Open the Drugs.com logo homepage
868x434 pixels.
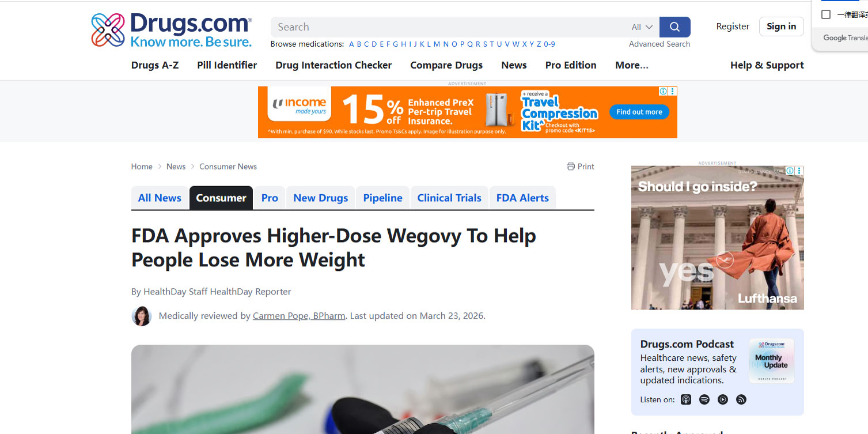[172, 30]
